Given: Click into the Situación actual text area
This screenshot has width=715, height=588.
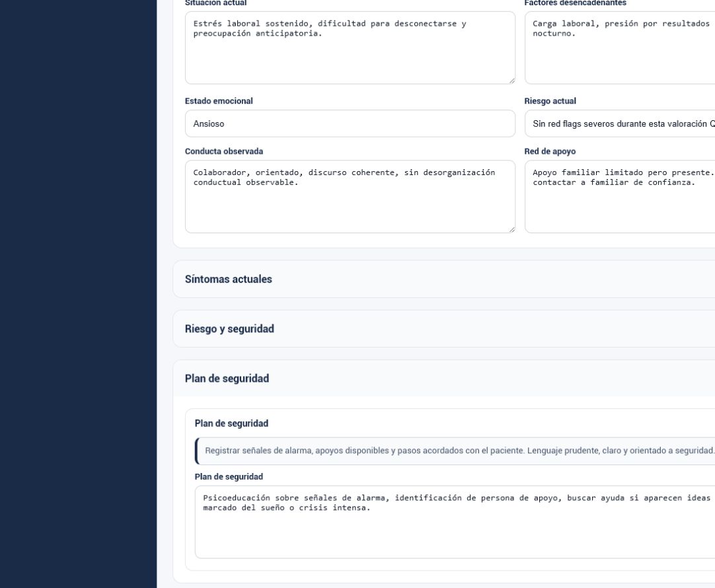Looking at the screenshot, I should (x=350, y=48).
